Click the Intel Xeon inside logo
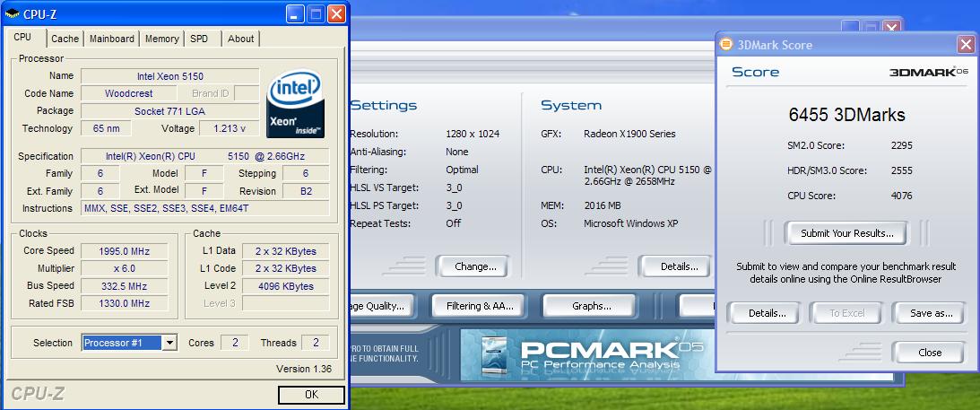This screenshot has height=410, width=980. tap(295, 103)
